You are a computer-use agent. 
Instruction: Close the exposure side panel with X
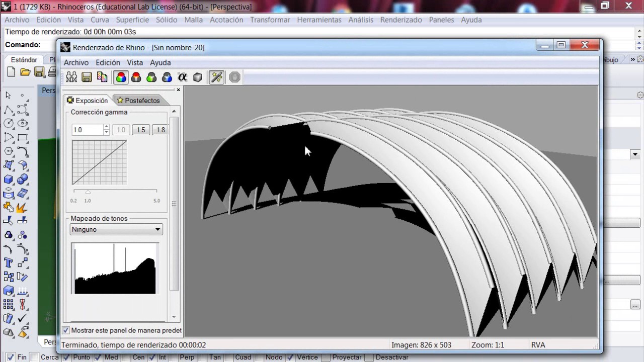click(x=178, y=89)
